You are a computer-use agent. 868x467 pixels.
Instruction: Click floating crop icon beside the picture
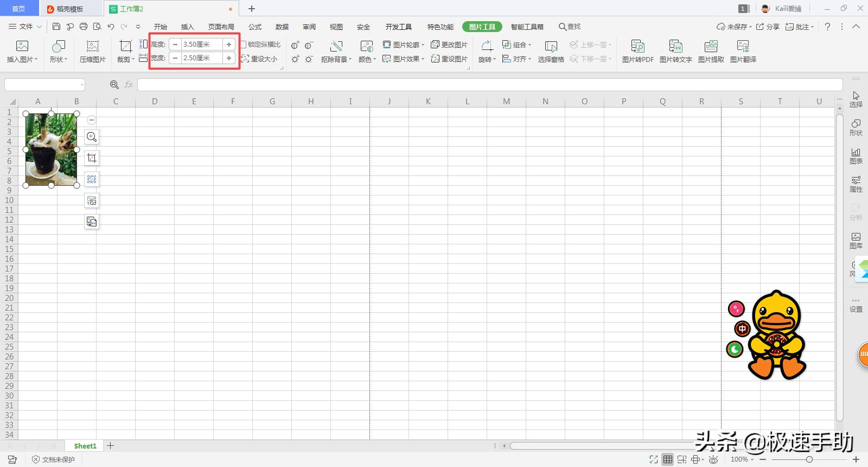[92, 158]
